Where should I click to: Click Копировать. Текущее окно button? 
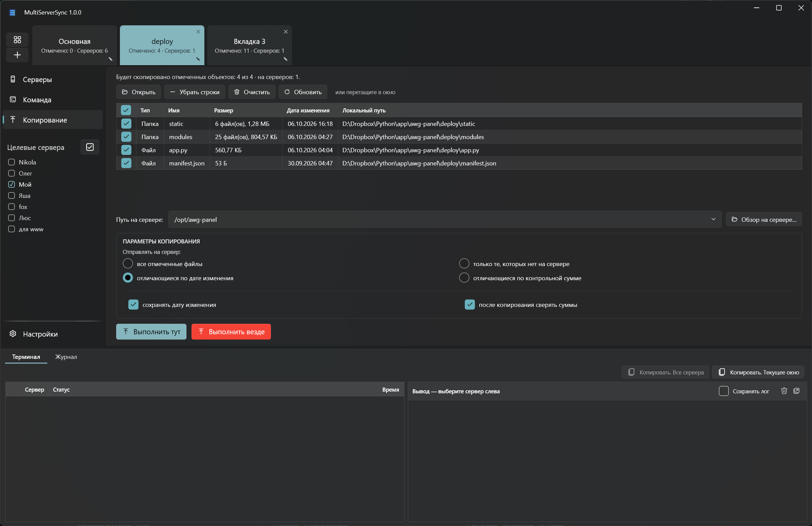pos(758,372)
